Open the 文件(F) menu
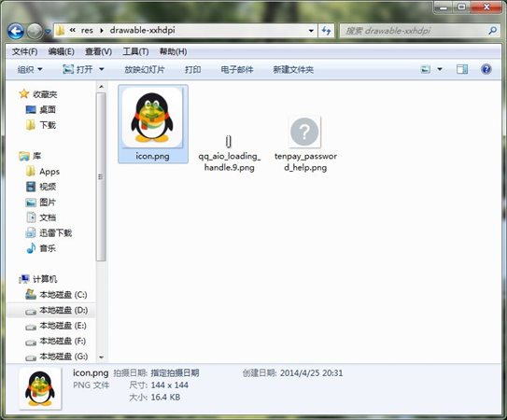507x420 pixels. (24, 51)
